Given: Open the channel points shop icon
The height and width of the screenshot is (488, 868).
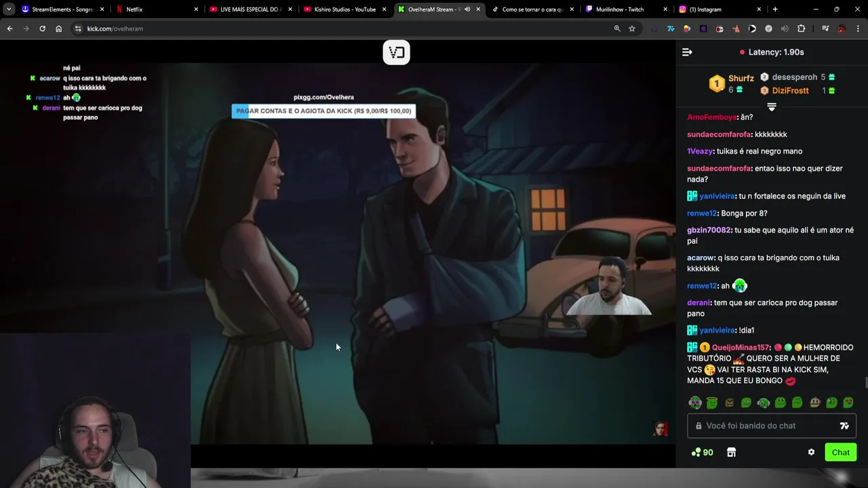Looking at the screenshot, I should [x=731, y=452].
